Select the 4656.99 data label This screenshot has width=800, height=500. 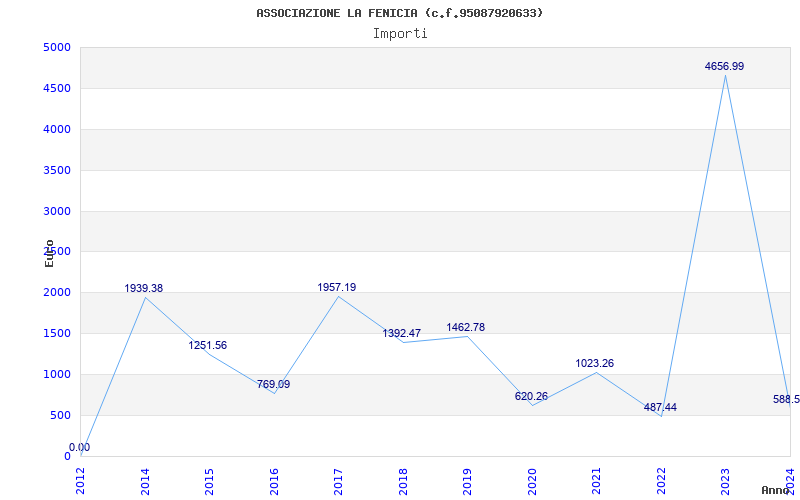(724, 66)
